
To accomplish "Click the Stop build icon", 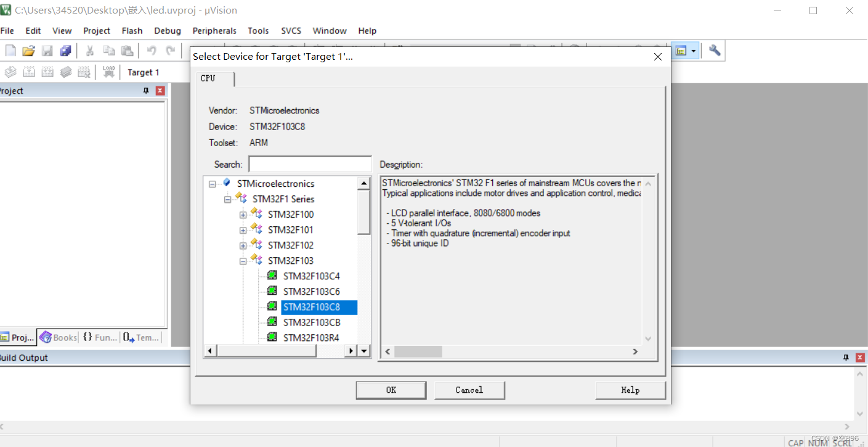I will 84,72.
